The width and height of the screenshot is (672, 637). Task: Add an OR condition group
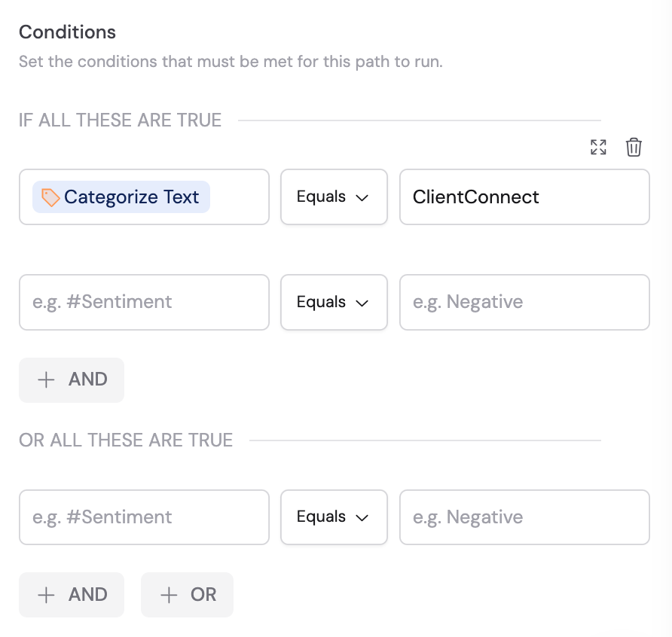point(187,595)
